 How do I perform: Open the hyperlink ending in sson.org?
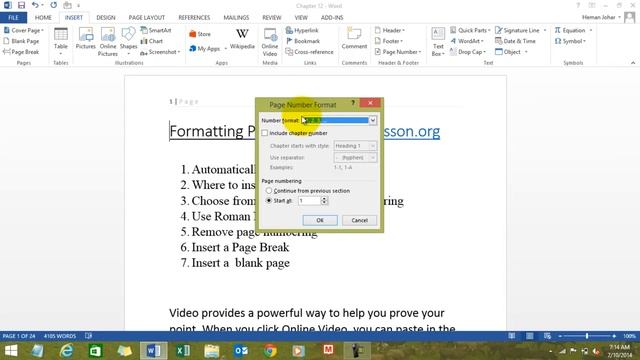tap(411, 131)
